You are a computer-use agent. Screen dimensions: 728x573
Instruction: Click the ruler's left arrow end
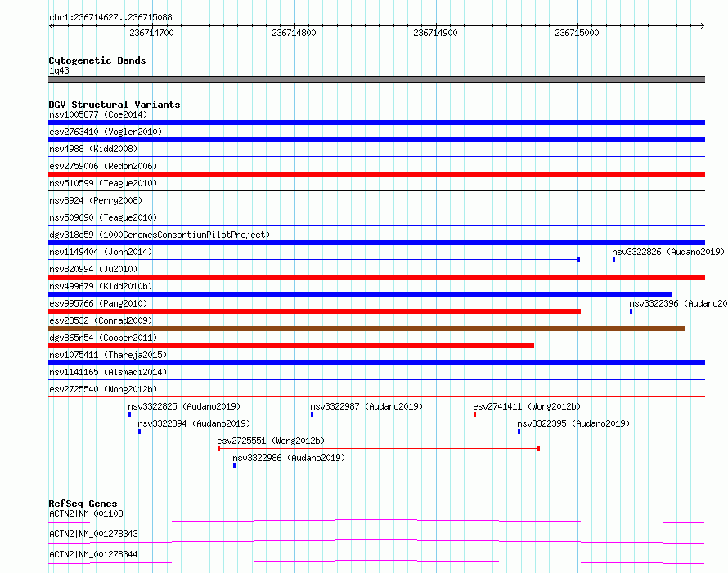click(52, 25)
